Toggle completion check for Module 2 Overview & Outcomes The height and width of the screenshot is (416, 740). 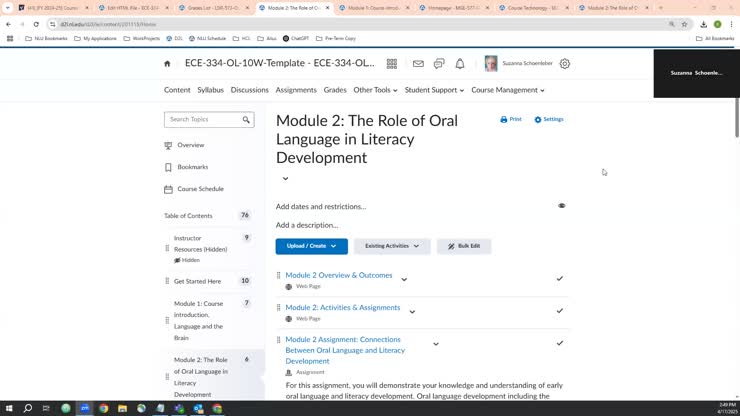tap(559, 279)
